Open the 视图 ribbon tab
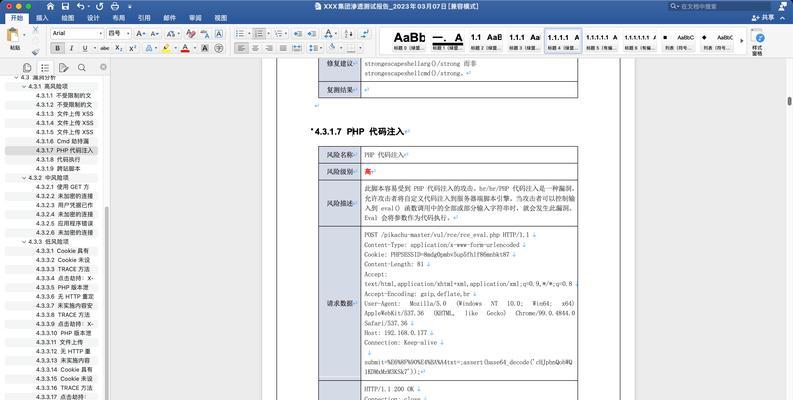This screenshot has width=793, height=400. [x=221, y=18]
